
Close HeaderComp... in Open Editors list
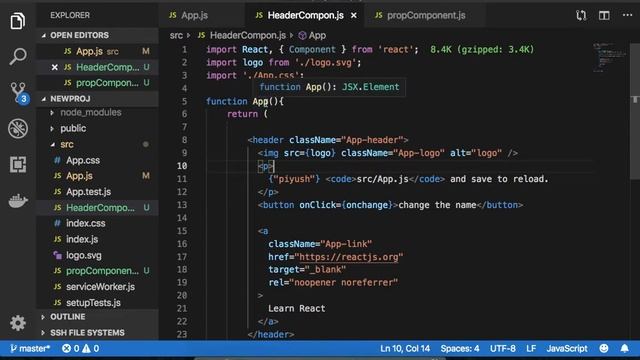coord(54,67)
